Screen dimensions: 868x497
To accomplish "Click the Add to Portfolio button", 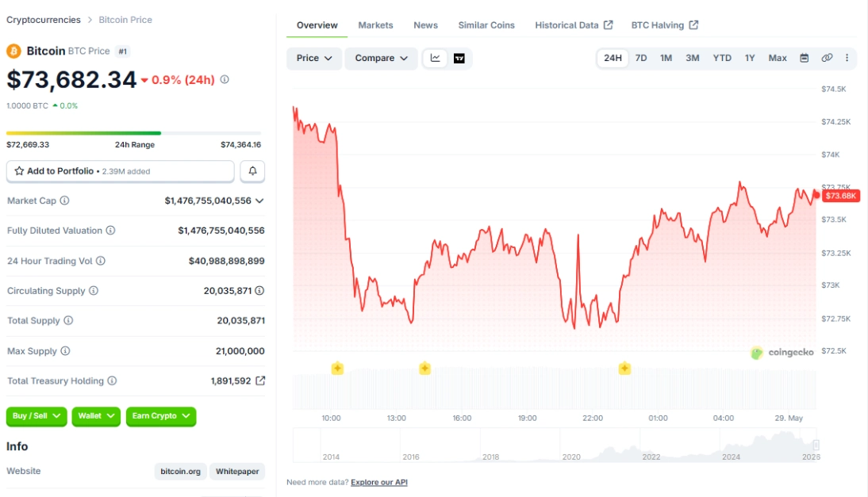I will pos(120,171).
